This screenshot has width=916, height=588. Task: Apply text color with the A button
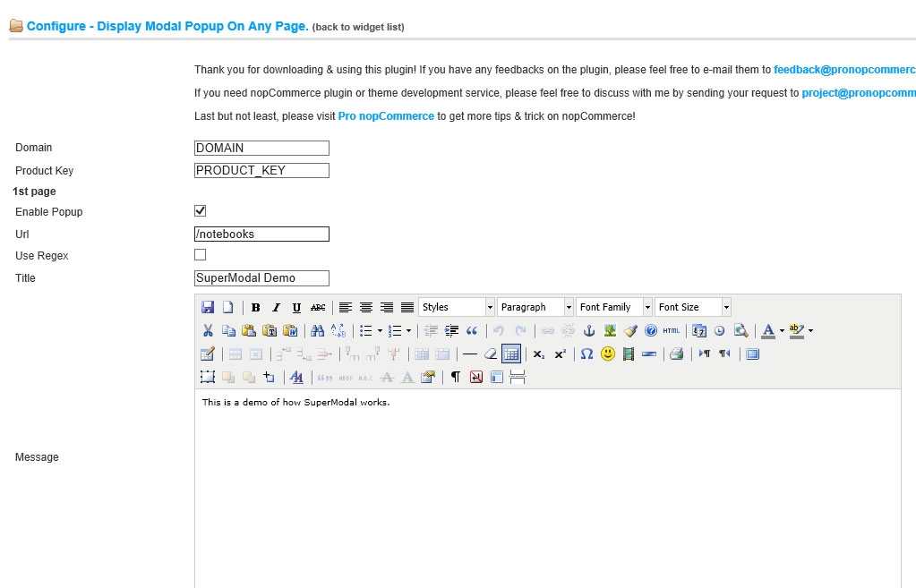coord(769,330)
